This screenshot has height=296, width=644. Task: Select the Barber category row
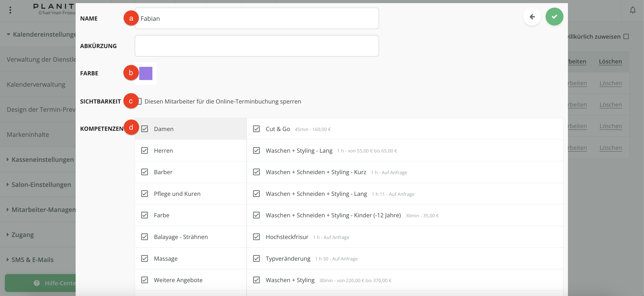pos(163,172)
